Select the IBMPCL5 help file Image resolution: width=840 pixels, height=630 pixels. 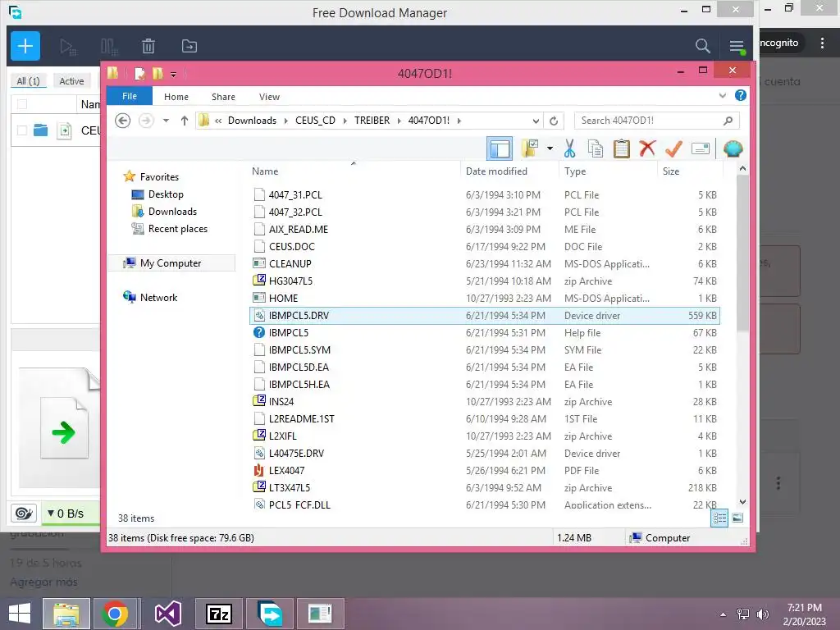click(x=288, y=333)
